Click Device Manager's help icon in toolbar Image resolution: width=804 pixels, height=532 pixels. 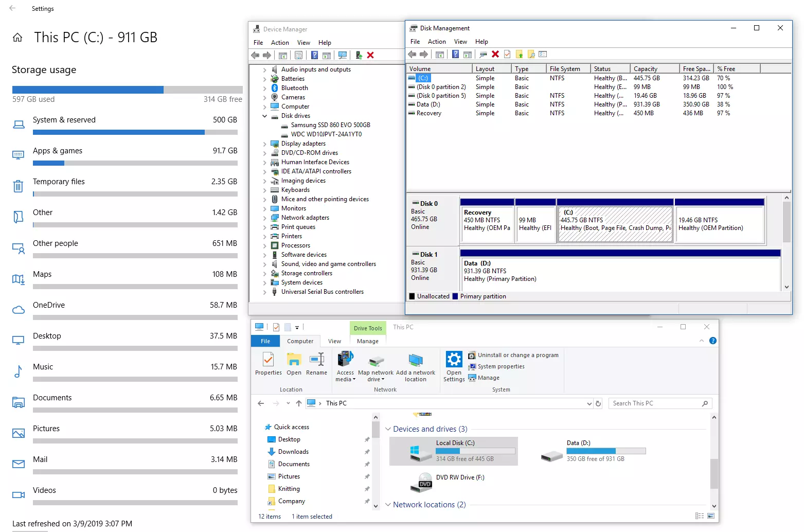pos(314,55)
